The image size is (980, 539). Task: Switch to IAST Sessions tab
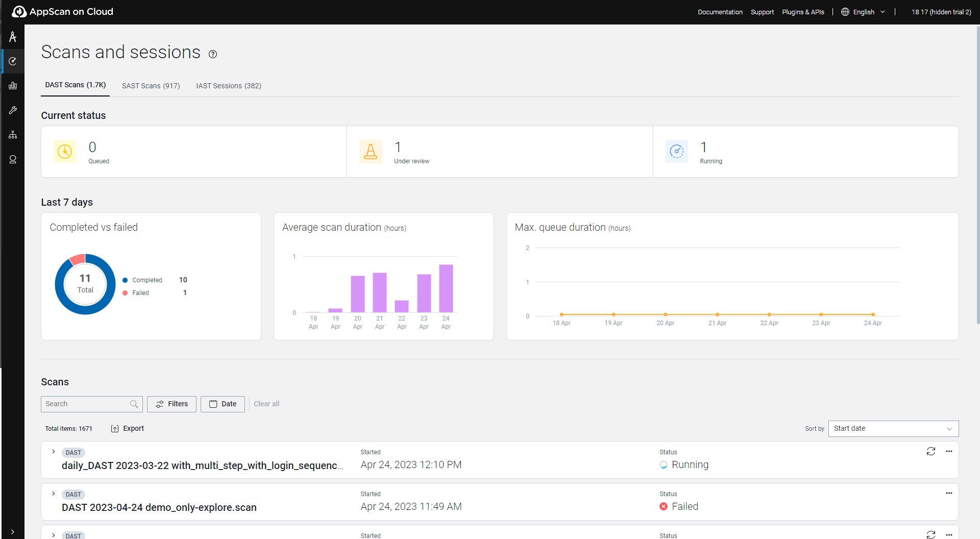(228, 86)
